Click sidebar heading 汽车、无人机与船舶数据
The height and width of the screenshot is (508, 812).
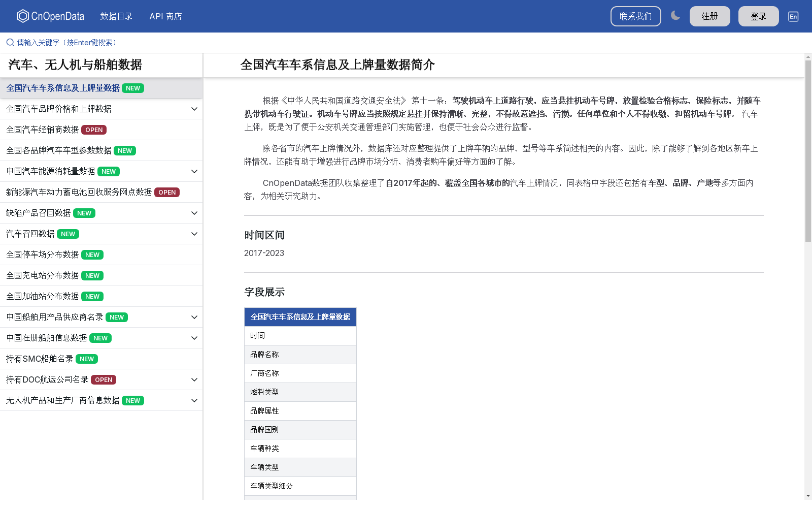[x=75, y=65]
